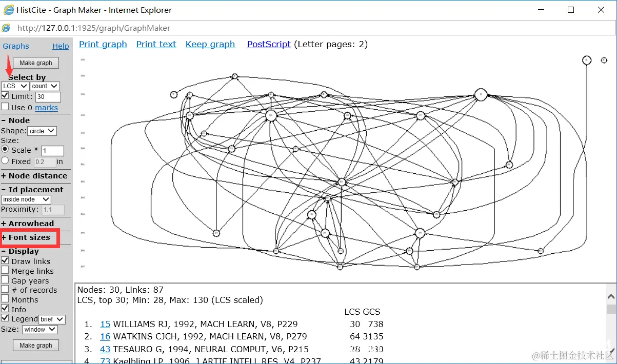617x364 pixels.
Task: Collapse the Node section
Action: pyautogui.click(x=15, y=120)
